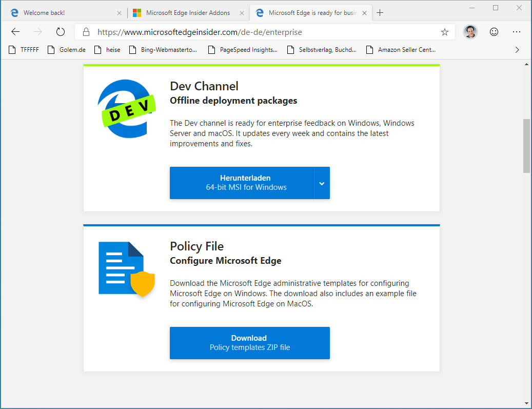Screen dimensions: 532x409
Task: Open the Settings and more ellipsis menu
Action: (x=517, y=32)
